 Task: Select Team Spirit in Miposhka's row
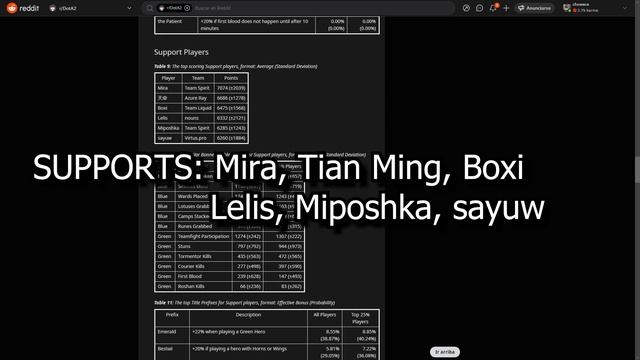198,128
